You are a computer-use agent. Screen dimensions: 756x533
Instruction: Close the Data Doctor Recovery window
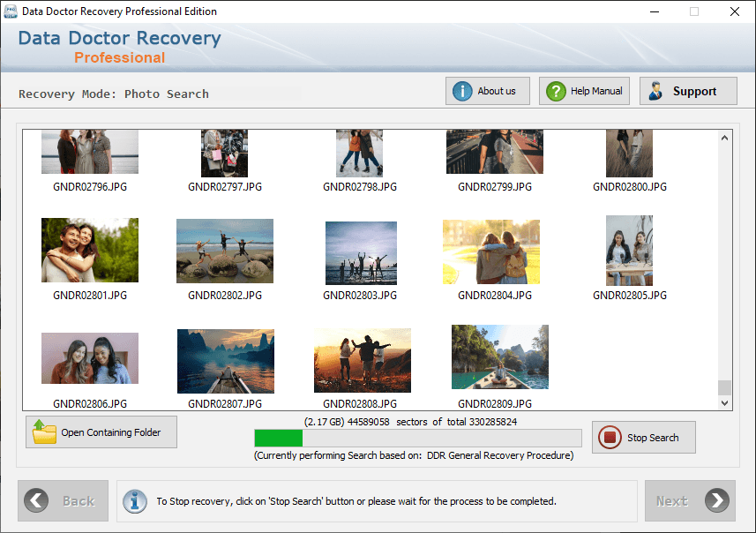point(734,11)
